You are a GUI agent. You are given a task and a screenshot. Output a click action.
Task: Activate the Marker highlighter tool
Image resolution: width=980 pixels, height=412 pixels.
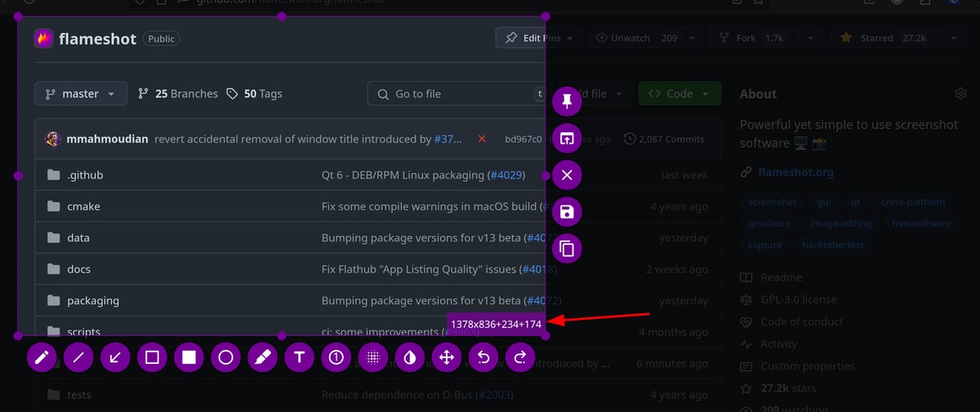tap(263, 357)
